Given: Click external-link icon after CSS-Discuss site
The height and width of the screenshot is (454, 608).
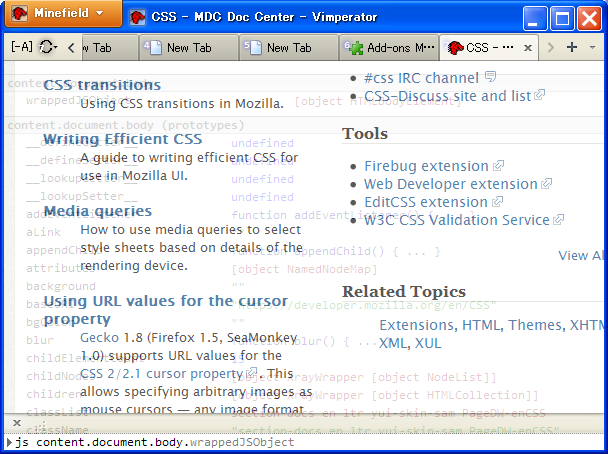Looking at the screenshot, I should 539,95.
